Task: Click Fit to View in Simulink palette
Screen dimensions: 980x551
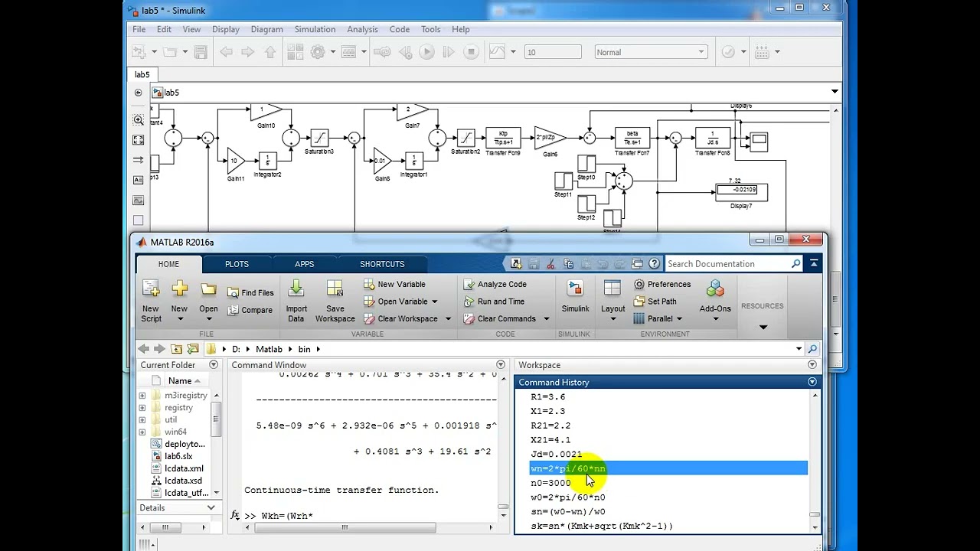Action: coord(138,140)
